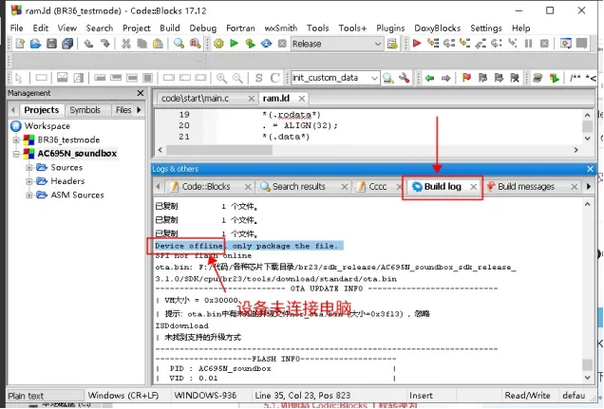Open the wxSmith menu
The width and height of the screenshot is (604, 409).
tap(281, 28)
